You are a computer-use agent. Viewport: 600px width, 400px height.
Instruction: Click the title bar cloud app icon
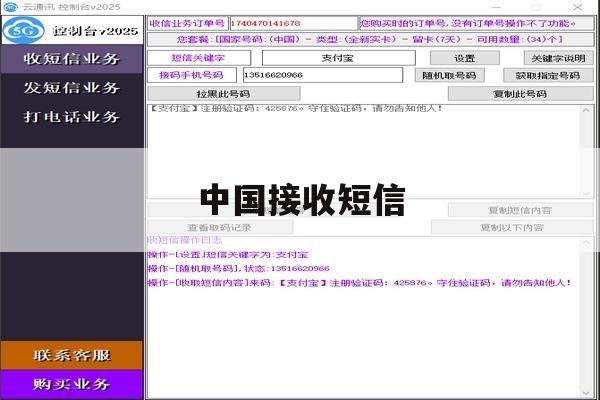10,7
